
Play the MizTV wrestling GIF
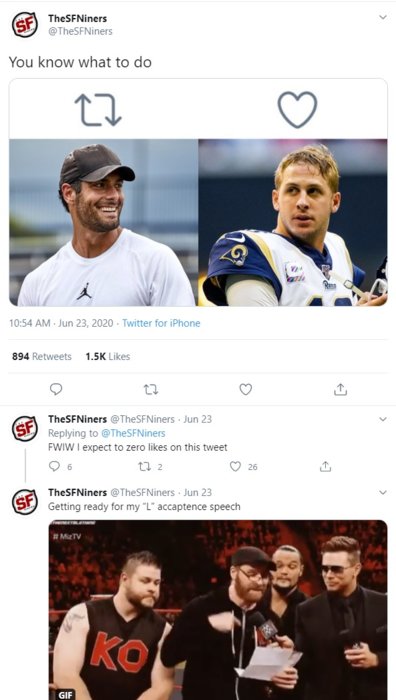pyautogui.click(x=218, y=610)
